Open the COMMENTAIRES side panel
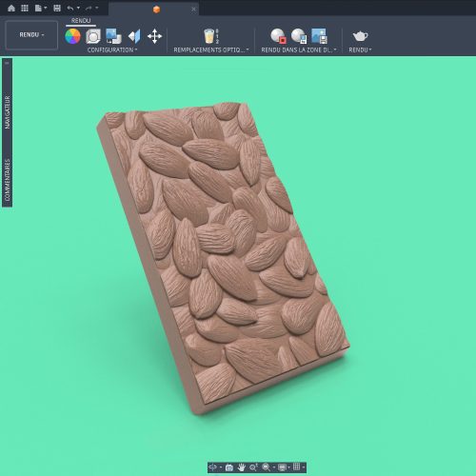The width and height of the screenshot is (476, 476). [x=8, y=180]
